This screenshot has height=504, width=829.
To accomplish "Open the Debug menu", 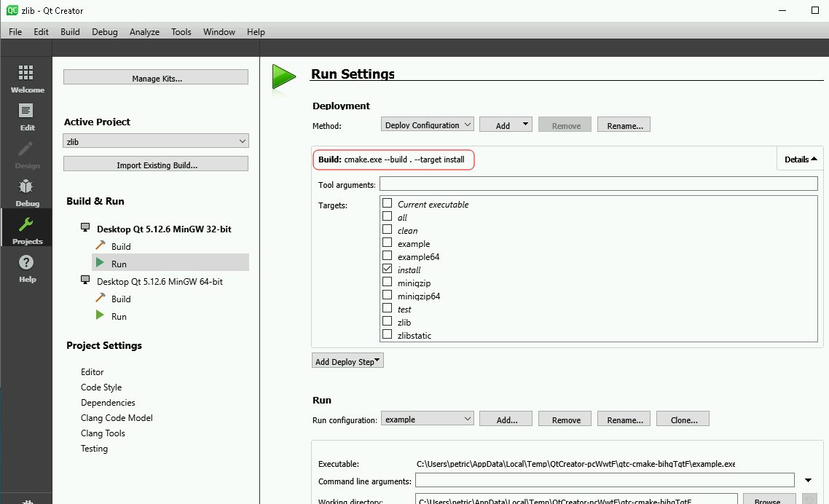I will 105,32.
